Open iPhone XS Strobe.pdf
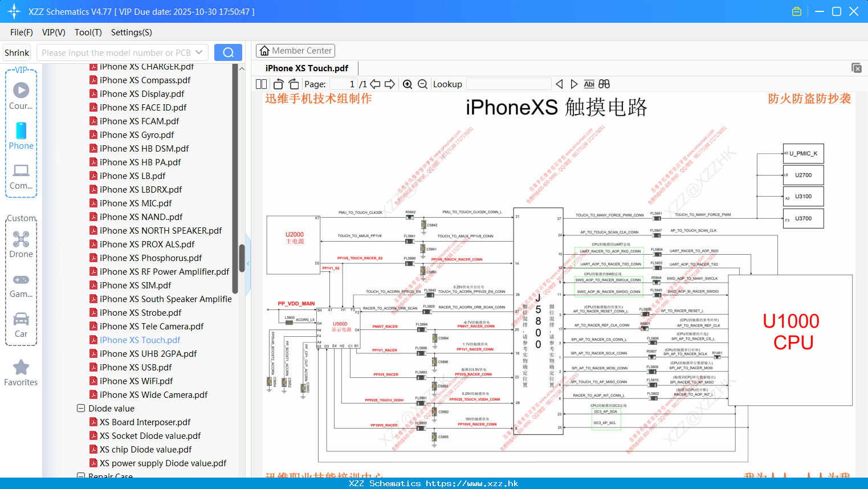This screenshot has height=489, width=868. (x=140, y=313)
